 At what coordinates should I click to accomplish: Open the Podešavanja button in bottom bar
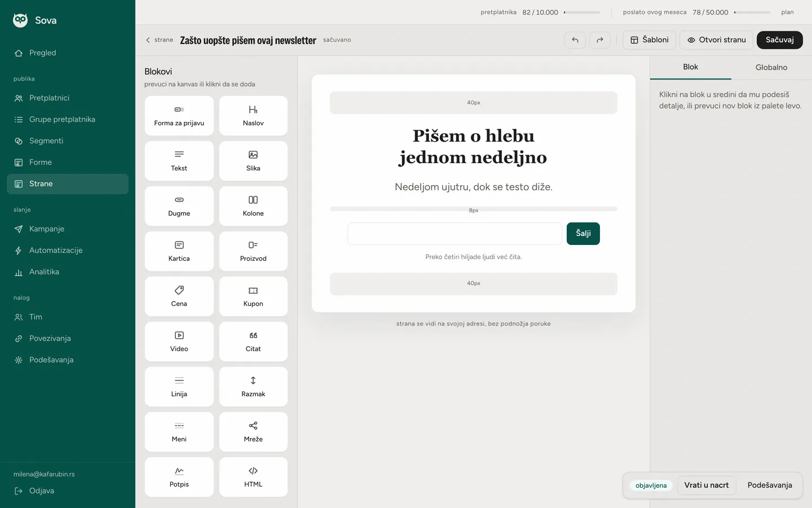point(770,485)
